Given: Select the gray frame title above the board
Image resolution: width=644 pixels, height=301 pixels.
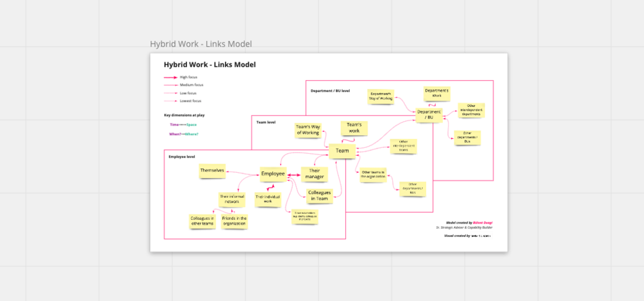Looking at the screenshot, I should click(x=201, y=44).
